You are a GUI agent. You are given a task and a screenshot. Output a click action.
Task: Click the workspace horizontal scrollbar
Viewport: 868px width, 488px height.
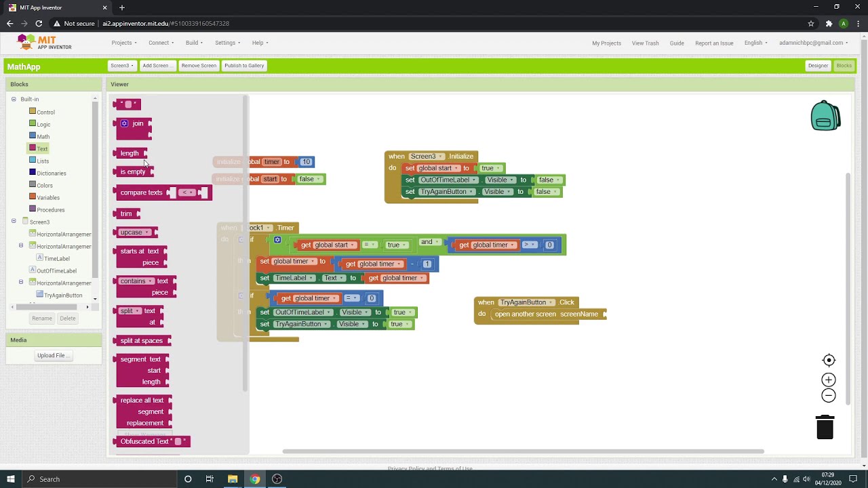[x=523, y=451]
